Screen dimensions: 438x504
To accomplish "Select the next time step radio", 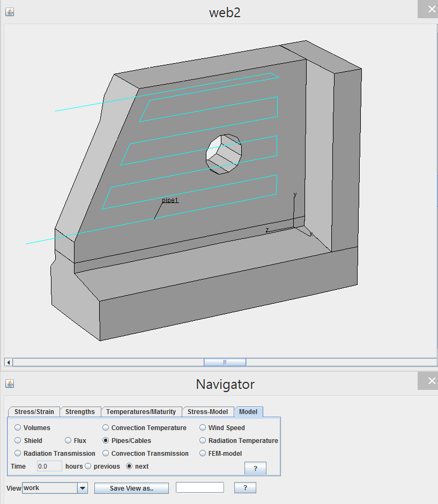I will (x=129, y=466).
